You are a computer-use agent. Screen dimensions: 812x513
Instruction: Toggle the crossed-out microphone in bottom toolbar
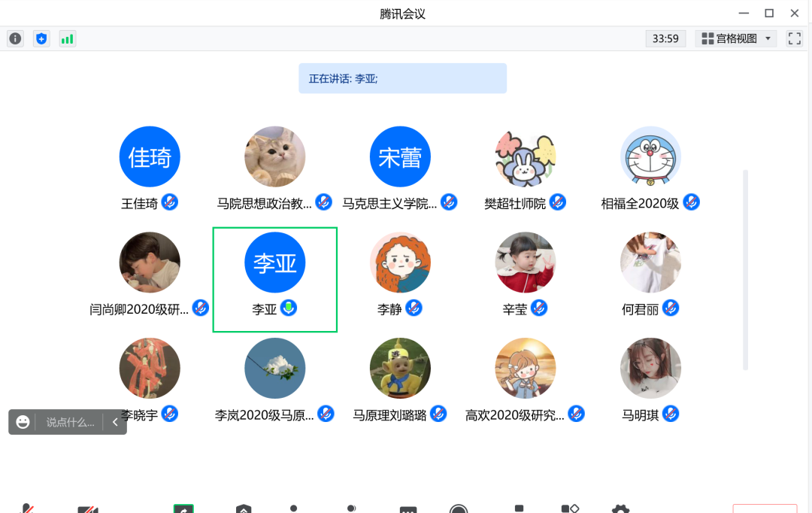tap(27, 508)
